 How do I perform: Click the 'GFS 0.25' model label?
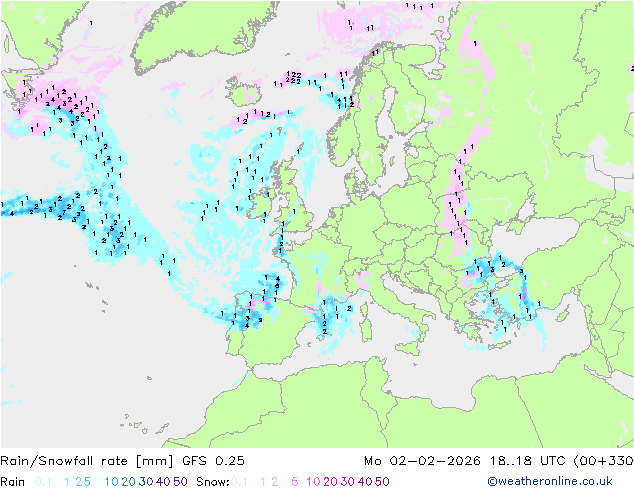point(213,461)
